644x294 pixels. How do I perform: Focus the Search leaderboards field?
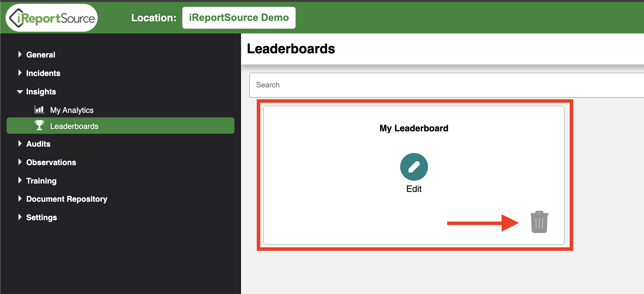(x=447, y=85)
